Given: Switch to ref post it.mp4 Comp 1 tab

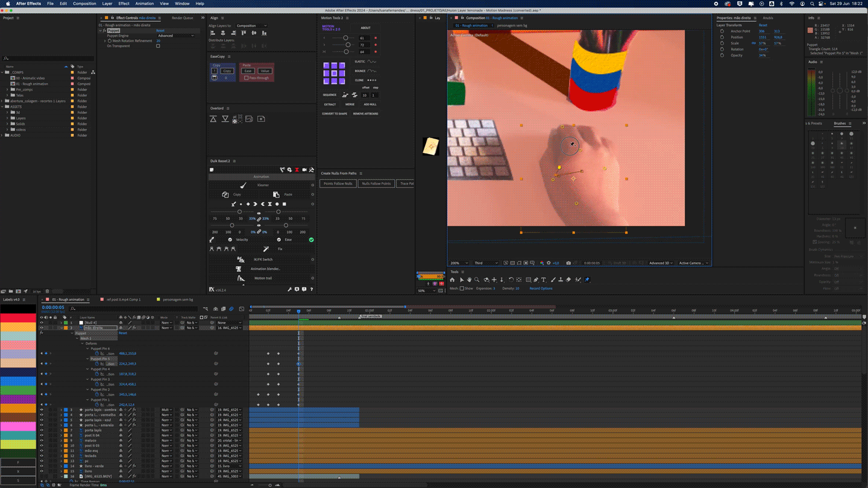Looking at the screenshot, I should point(124,299).
